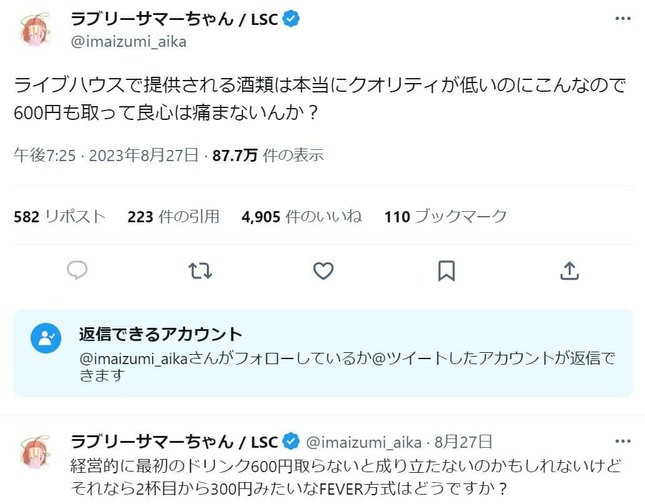Screen dimensions: 645x504
Task: Open more options on main tweet
Action: [x=622, y=20]
